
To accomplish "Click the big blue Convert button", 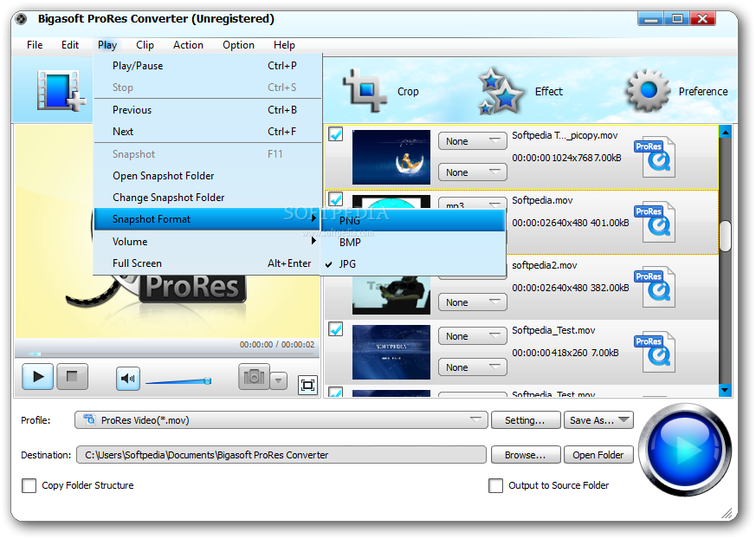I will [x=686, y=451].
